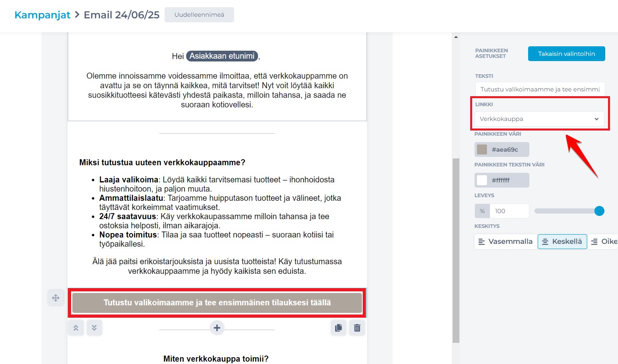The height and width of the screenshot is (364, 618).
Task: Duplicate the block with copy icon
Action: pos(338,328)
